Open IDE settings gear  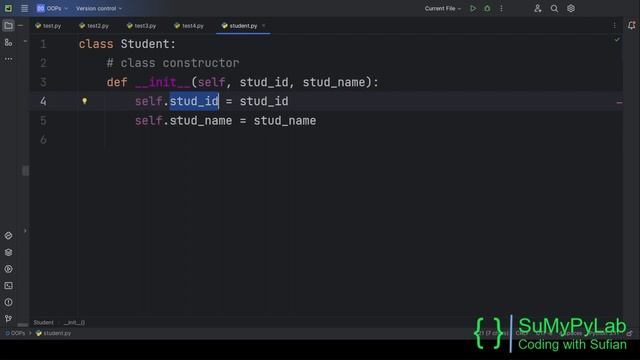571,8
